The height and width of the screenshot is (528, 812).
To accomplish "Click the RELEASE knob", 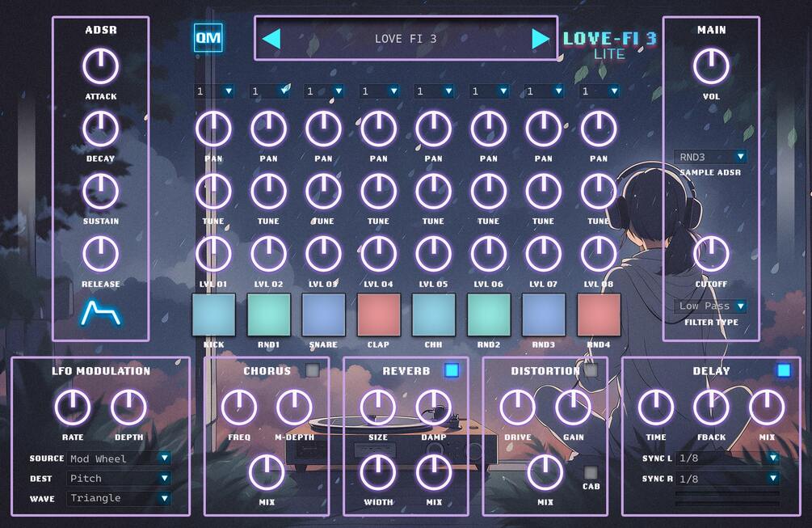I will point(100,254).
